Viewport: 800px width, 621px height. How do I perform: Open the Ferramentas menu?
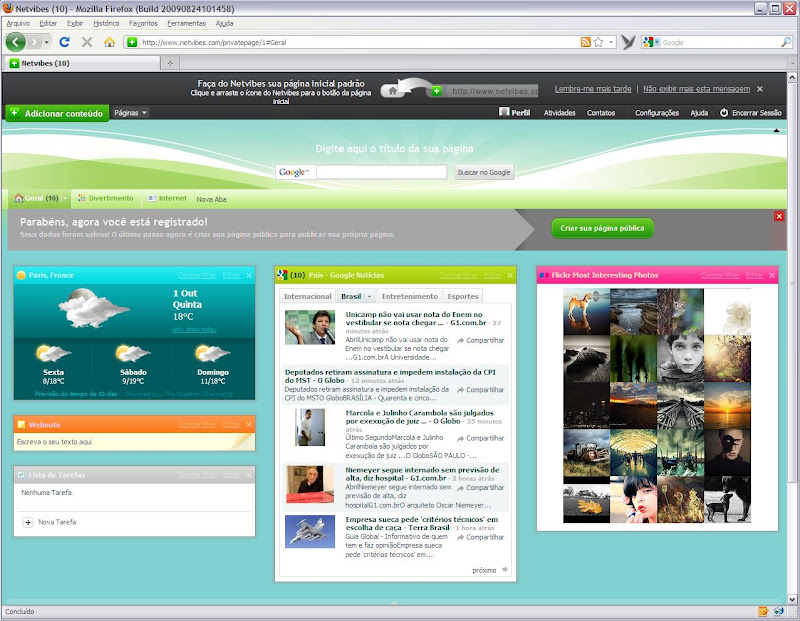point(187,23)
